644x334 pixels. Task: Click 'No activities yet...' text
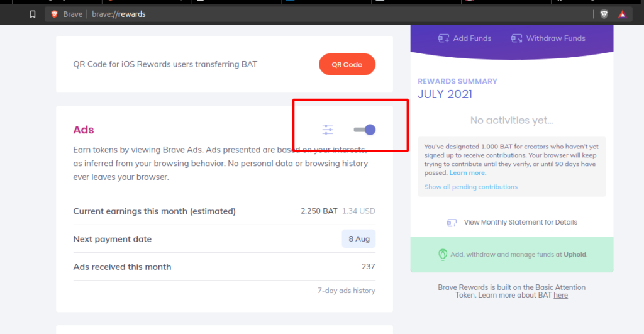click(x=512, y=120)
